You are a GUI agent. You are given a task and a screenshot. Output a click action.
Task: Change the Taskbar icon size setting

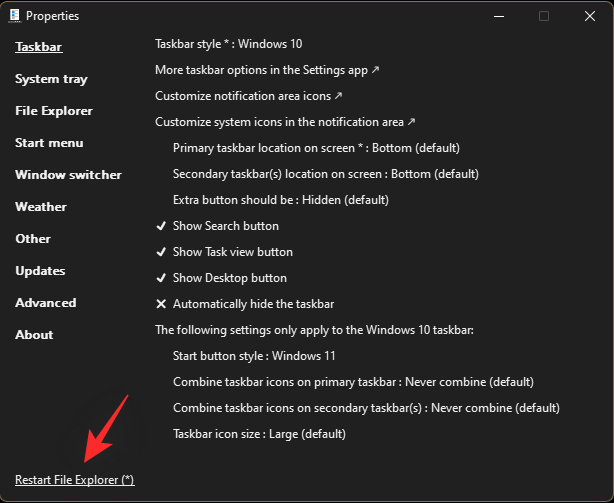tap(259, 434)
